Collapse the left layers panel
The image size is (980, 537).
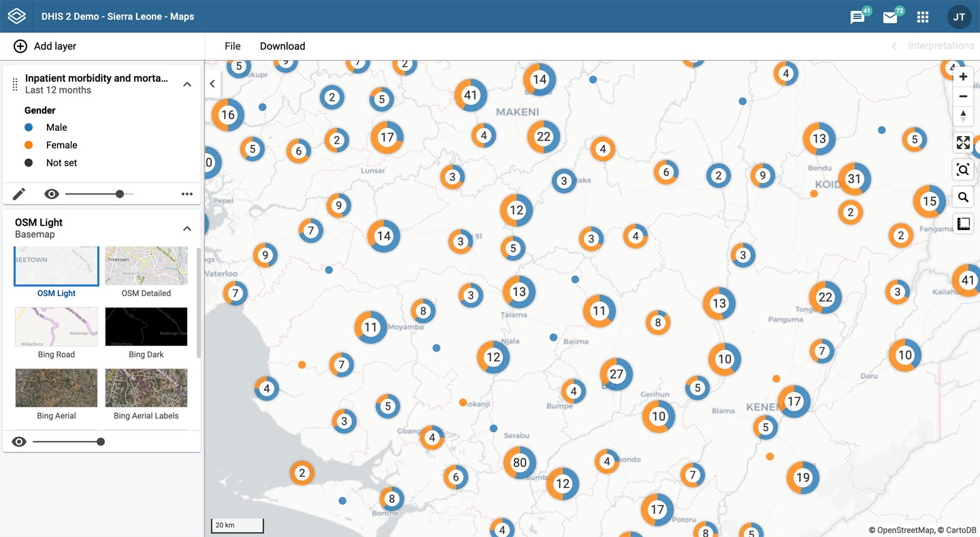pyautogui.click(x=212, y=84)
